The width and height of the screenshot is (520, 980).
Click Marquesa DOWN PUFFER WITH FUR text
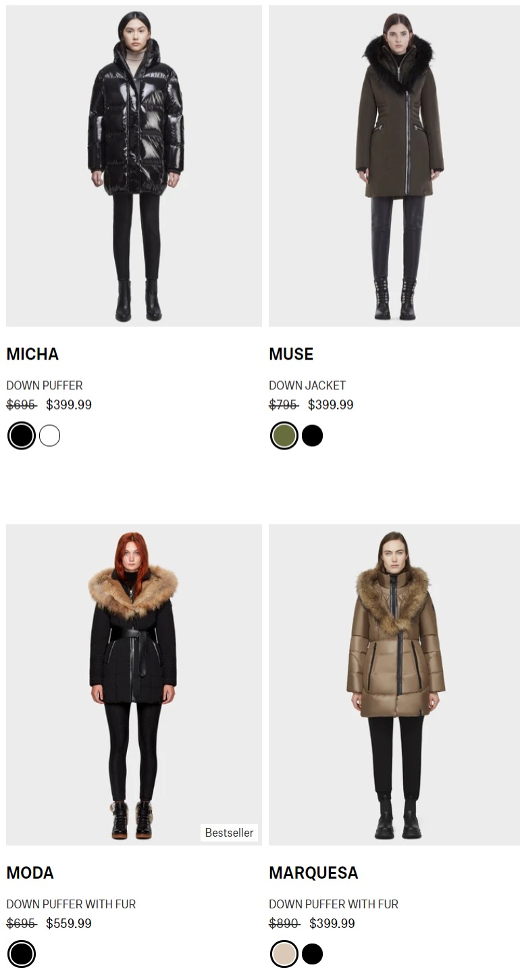coord(334,904)
